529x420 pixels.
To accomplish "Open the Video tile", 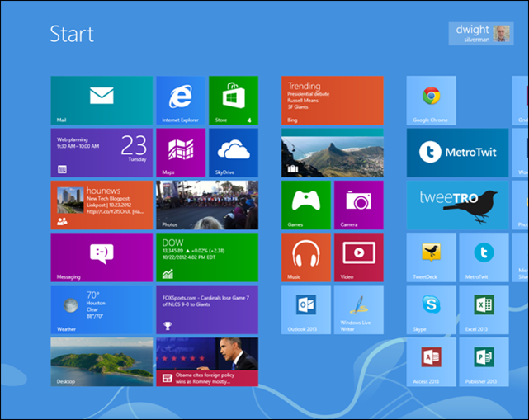I will click(359, 257).
